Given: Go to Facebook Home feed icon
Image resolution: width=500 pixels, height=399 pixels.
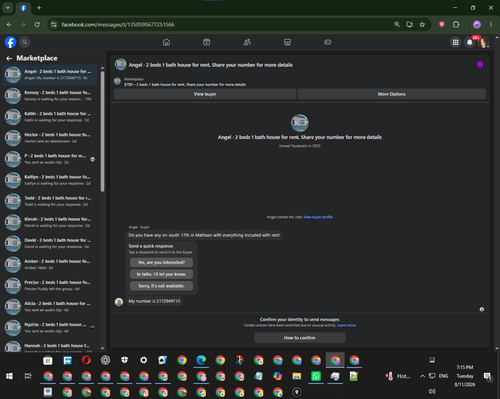Looking at the screenshot, I should click(x=166, y=42).
